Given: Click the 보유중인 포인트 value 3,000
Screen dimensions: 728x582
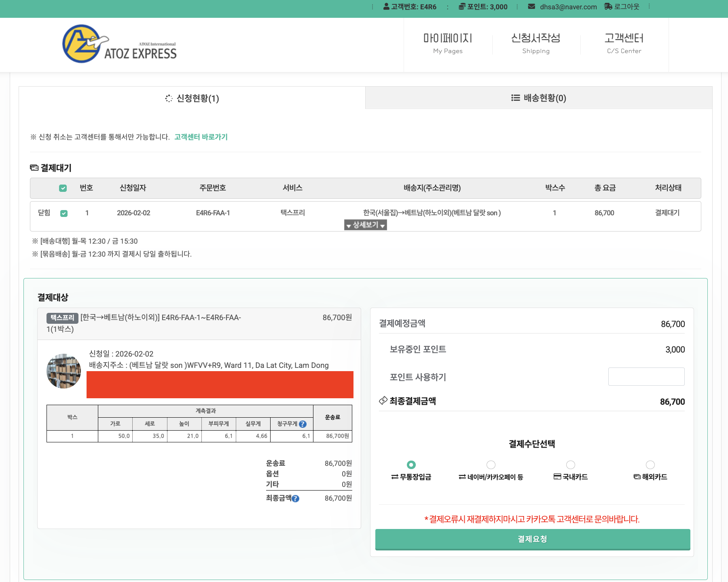Looking at the screenshot, I should 675,350.
